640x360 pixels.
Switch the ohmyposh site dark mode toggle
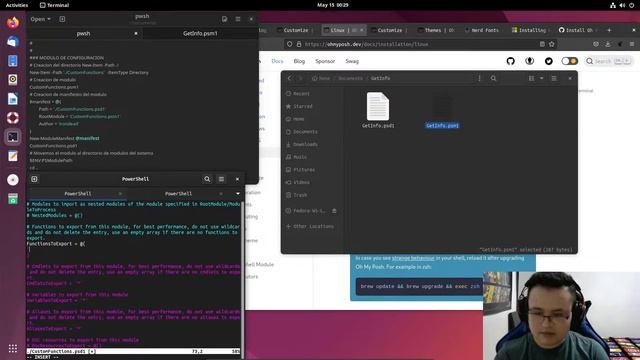point(569,61)
